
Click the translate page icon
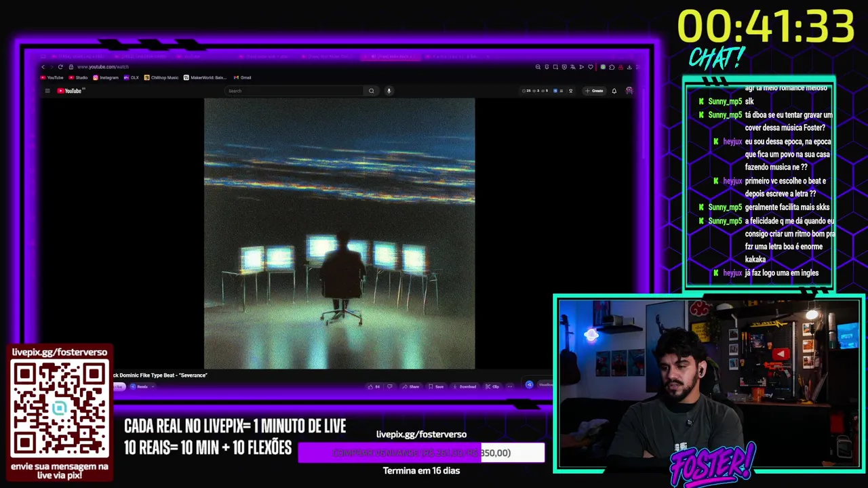click(x=573, y=67)
